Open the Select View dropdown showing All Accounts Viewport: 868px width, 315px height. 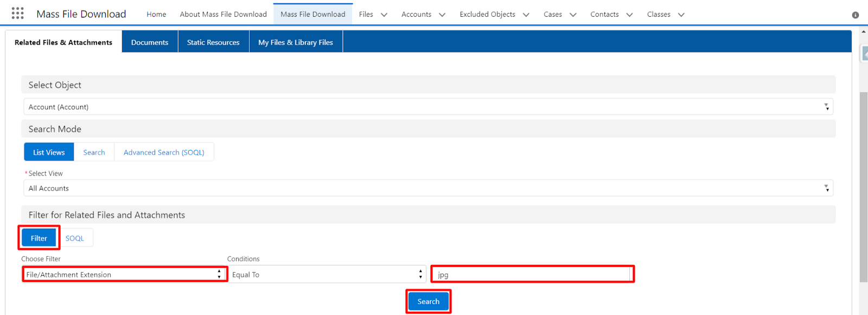pos(428,188)
